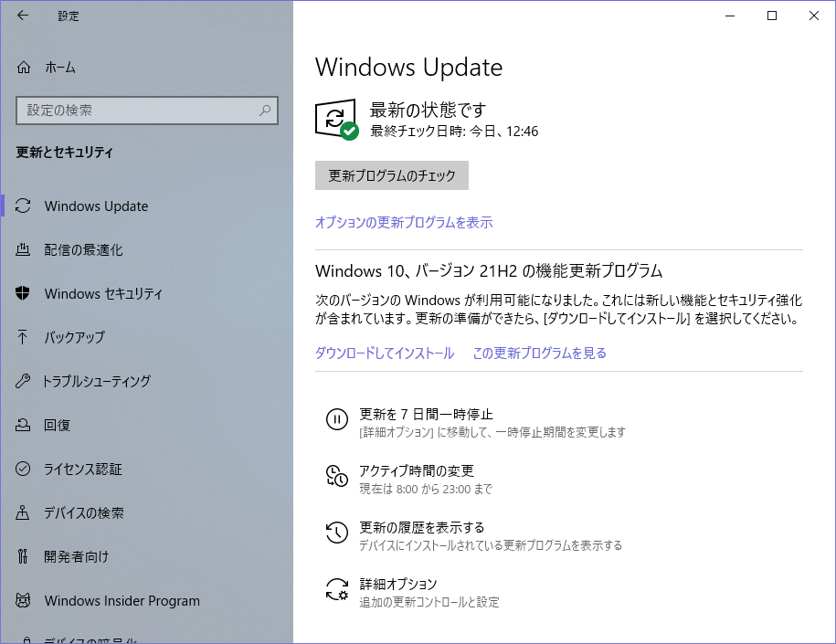Screen dimensions: 836x644
Task: Click the magnifier icon in the search box
Action: coord(265,110)
